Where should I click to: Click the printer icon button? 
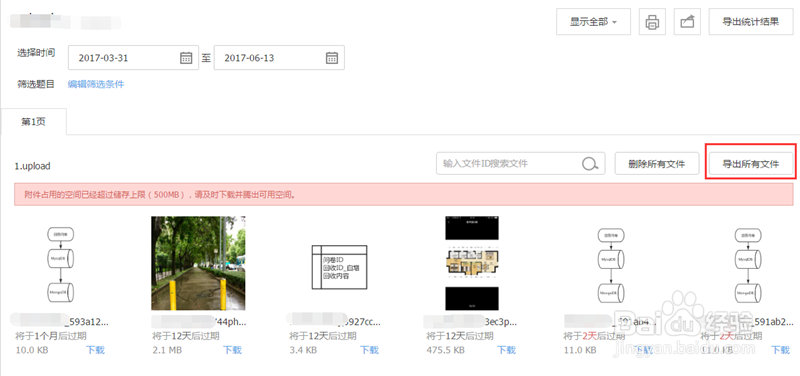tap(653, 22)
